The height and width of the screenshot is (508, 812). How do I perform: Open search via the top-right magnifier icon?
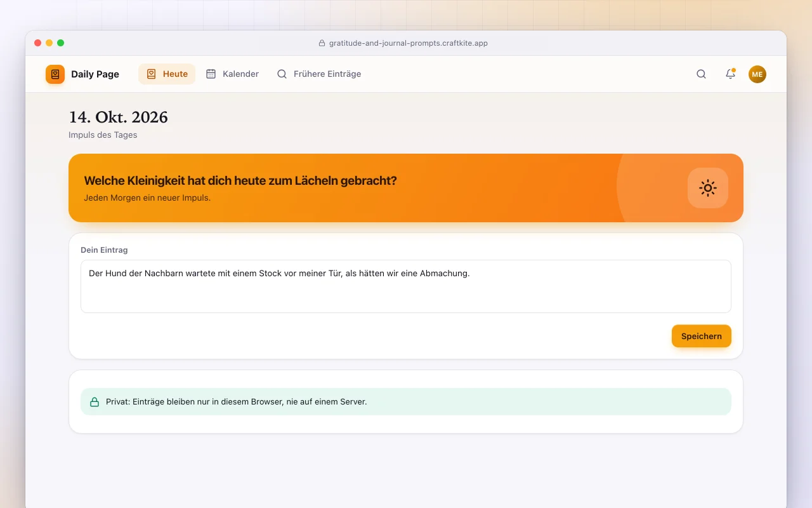click(702, 74)
